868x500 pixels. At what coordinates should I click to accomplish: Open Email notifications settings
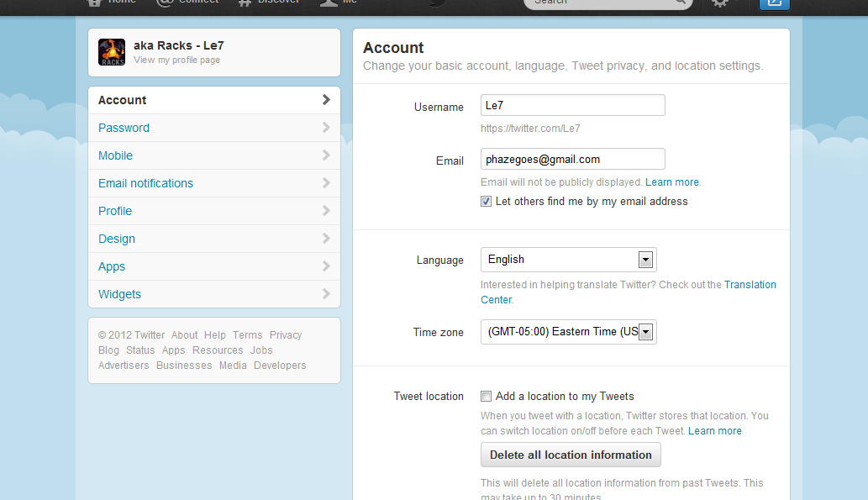[x=214, y=183]
